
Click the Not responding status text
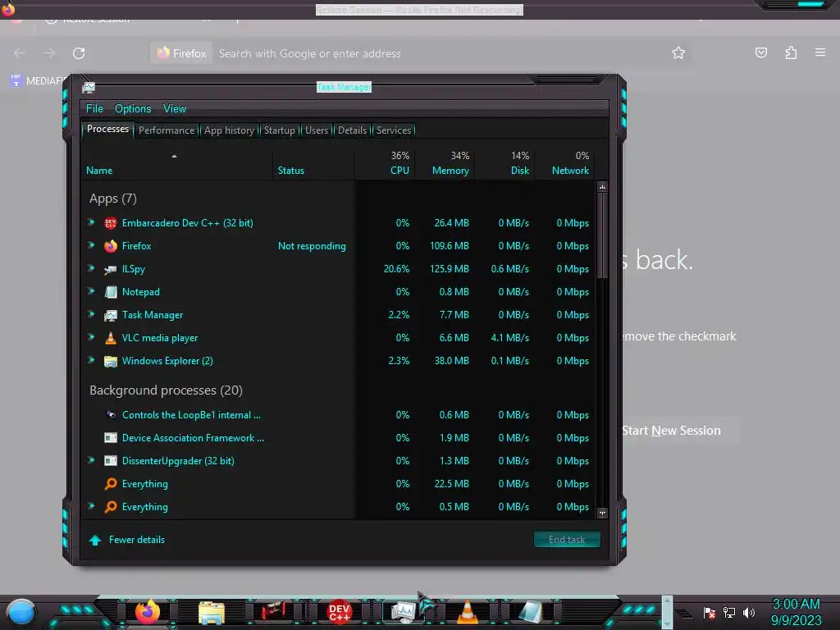pyautogui.click(x=312, y=246)
